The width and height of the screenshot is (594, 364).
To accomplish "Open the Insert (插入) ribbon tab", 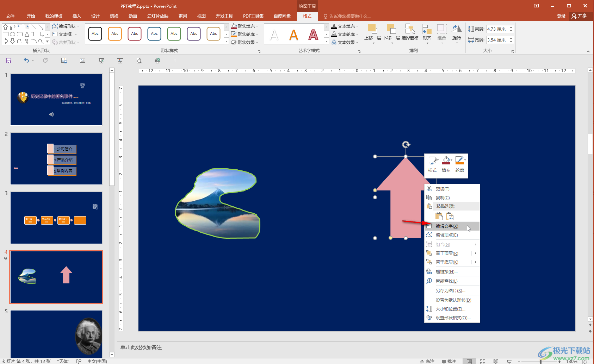I will pyautogui.click(x=77, y=16).
